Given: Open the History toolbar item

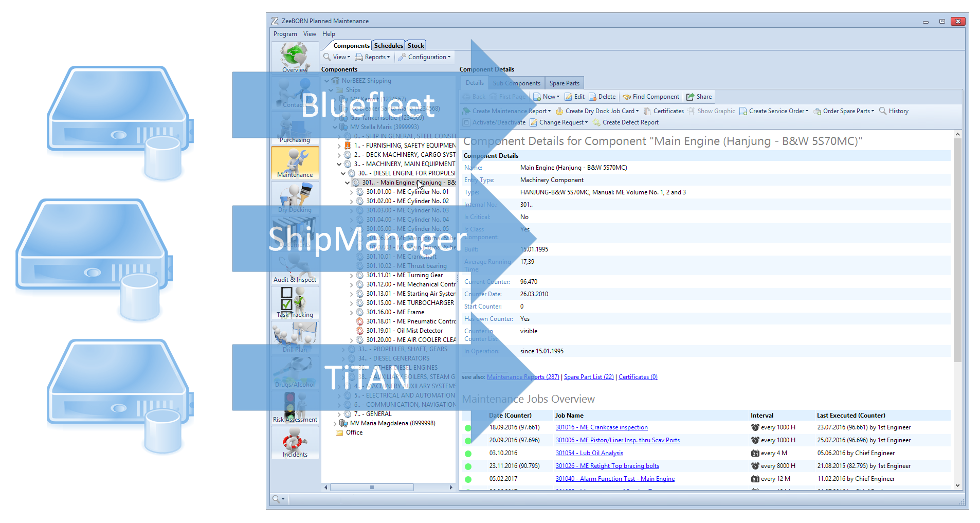Looking at the screenshot, I should [894, 111].
